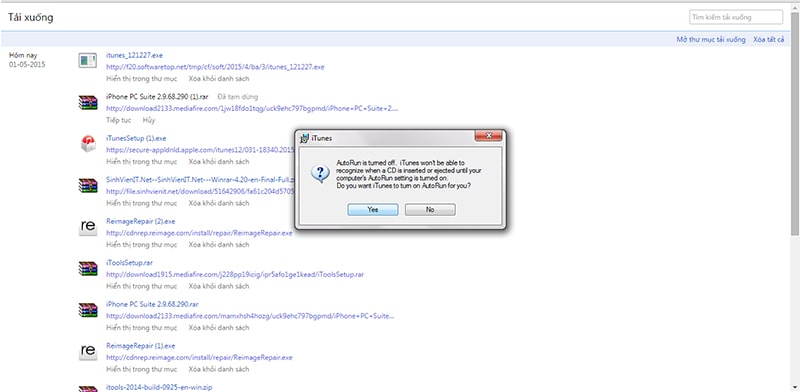800x392 pixels.
Task: Click the cdnrep.reimage.com URL under ReimageRepair (1).exe
Action: [199, 358]
